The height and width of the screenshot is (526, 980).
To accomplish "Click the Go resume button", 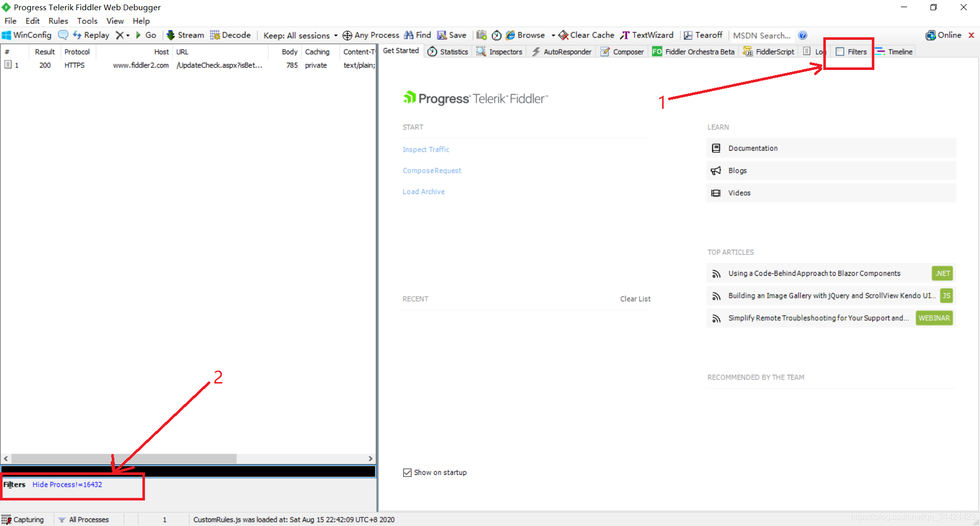I will (146, 35).
